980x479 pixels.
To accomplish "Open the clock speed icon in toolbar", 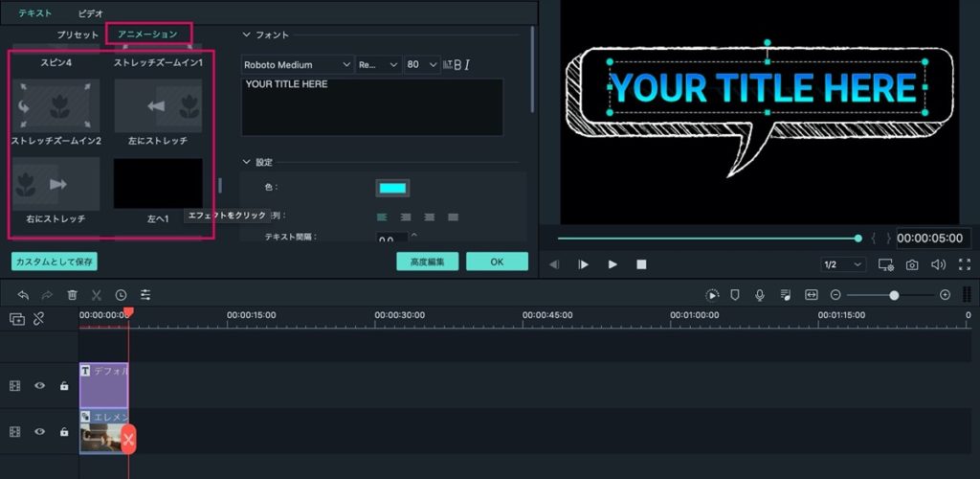I will 121,295.
